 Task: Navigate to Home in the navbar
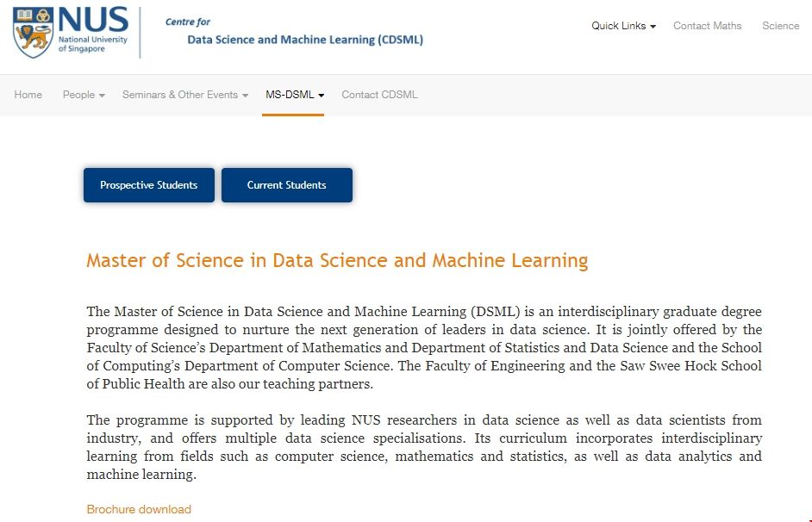click(x=28, y=95)
